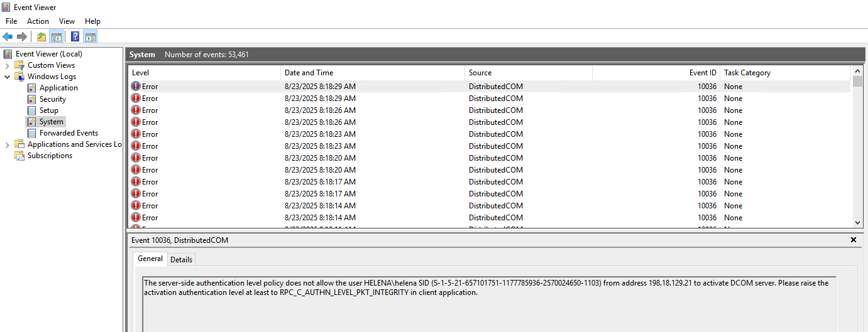
Task: Click the Back arrow toolbar icon
Action: pyautogui.click(x=8, y=36)
